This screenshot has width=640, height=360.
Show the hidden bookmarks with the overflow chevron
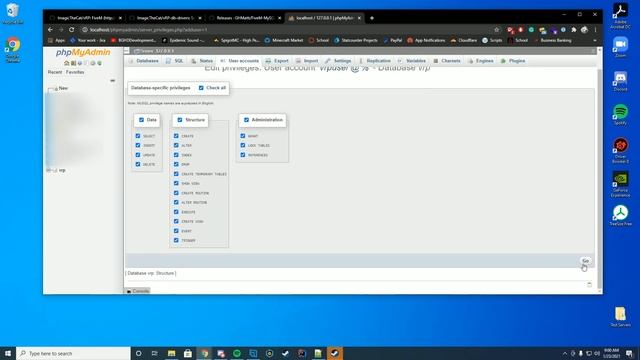(595, 40)
